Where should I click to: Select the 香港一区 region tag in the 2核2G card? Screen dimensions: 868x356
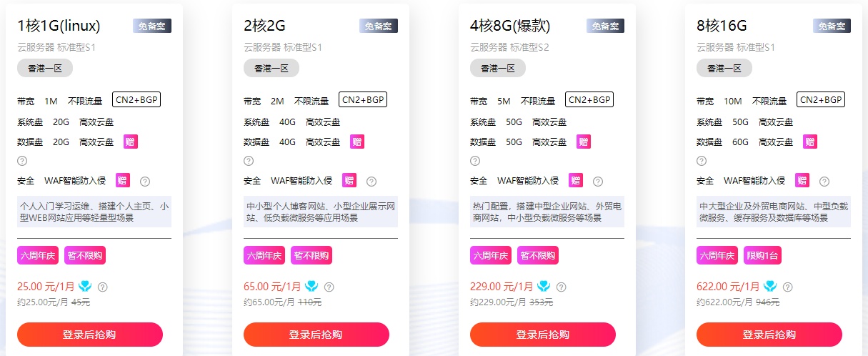(271, 69)
